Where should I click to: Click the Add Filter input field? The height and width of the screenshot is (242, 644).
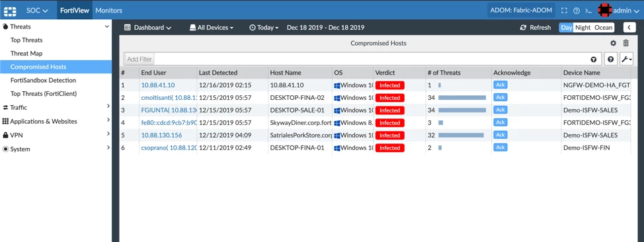click(x=362, y=59)
